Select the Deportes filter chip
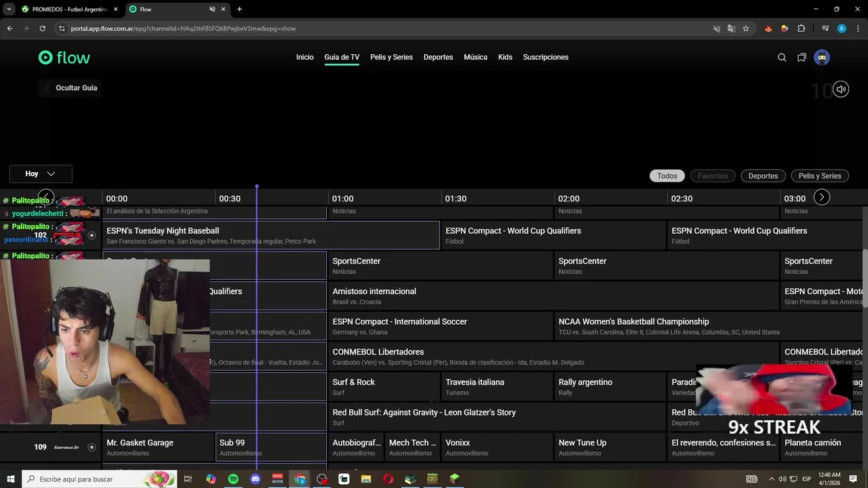The width and height of the screenshot is (868, 488). pos(763,176)
